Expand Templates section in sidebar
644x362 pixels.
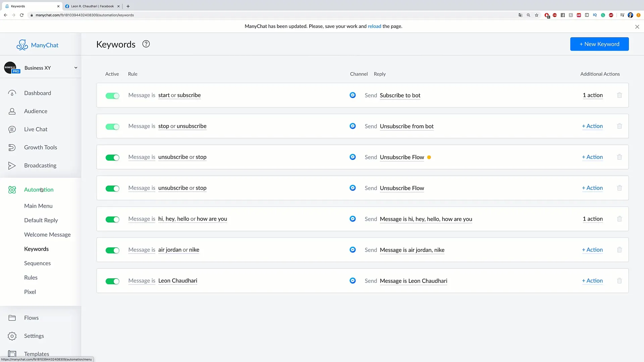point(36,354)
